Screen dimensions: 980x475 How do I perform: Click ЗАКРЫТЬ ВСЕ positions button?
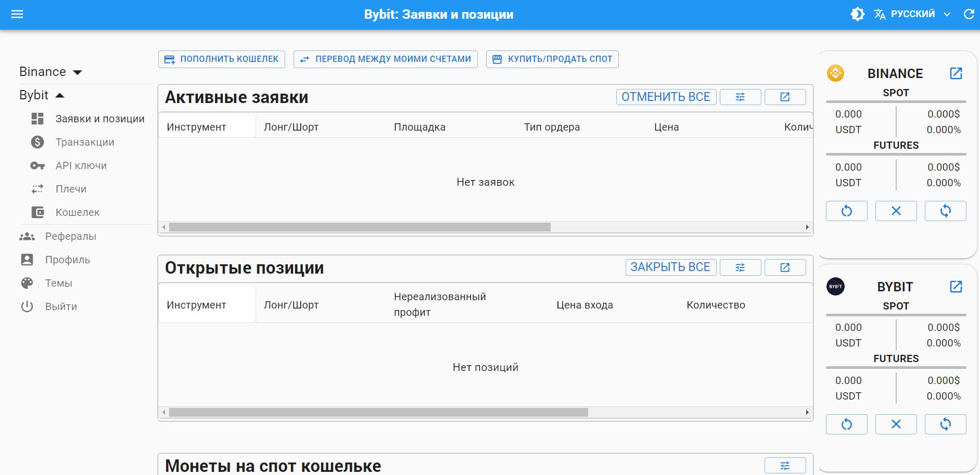tap(670, 267)
